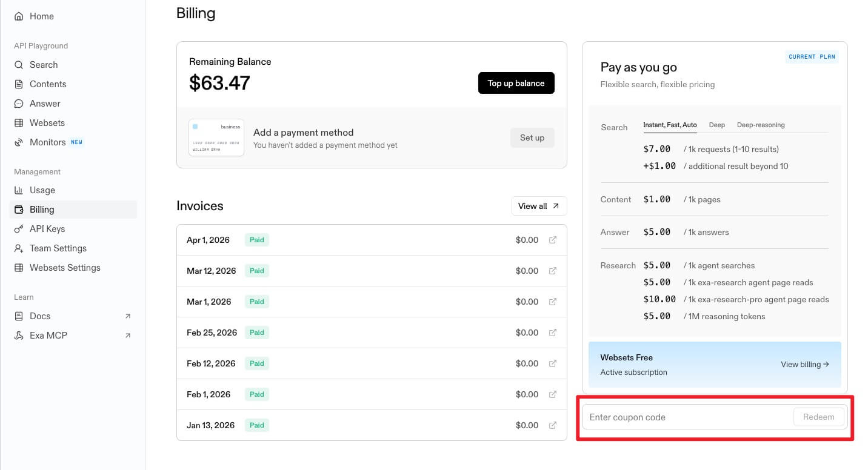
Task: Click the Redeem coupon button
Action: 818,417
